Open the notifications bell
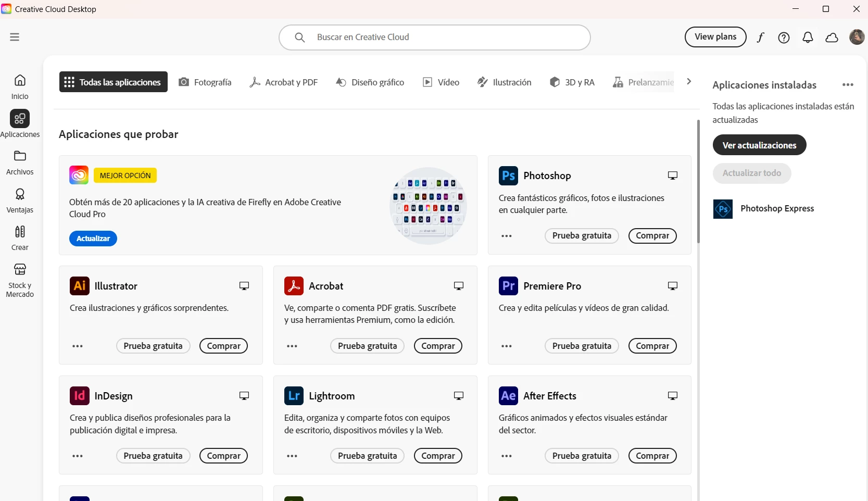This screenshot has width=868, height=501. click(808, 37)
